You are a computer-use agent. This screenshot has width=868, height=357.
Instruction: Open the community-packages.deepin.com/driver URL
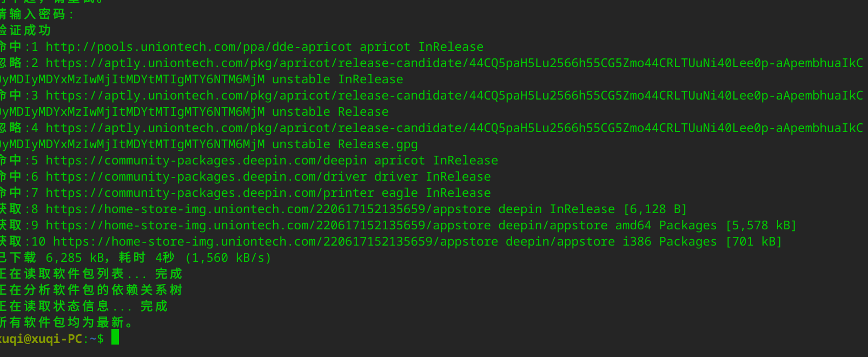pyautogui.click(x=206, y=177)
